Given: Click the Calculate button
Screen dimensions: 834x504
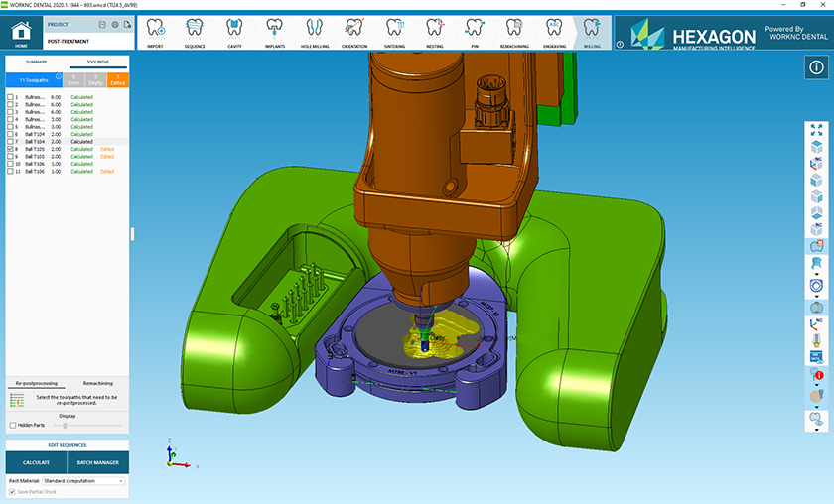Looking at the screenshot, I should pos(36,462).
